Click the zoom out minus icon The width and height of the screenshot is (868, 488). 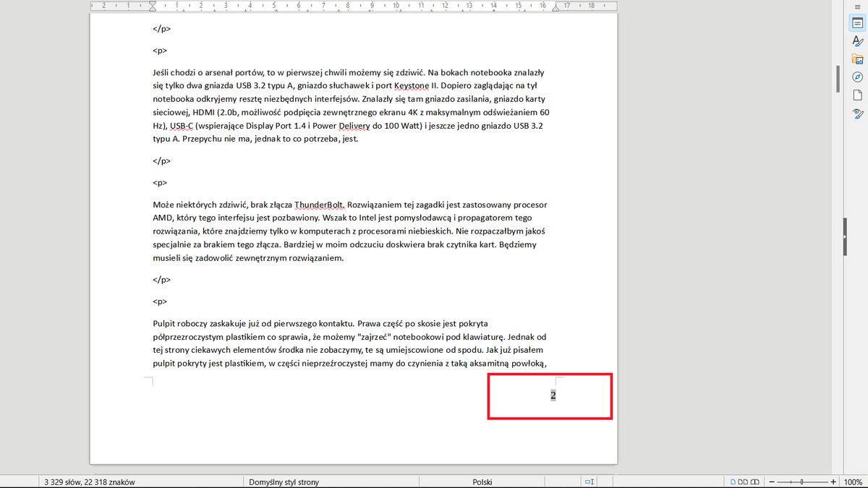[x=771, y=481]
